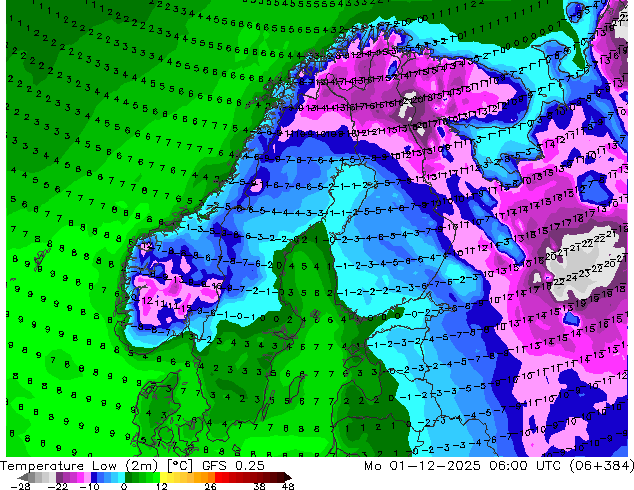The width and height of the screenshot is (634, 490).
Task: Click the '06:00 UTC' time text
Action: coord(525,466)
